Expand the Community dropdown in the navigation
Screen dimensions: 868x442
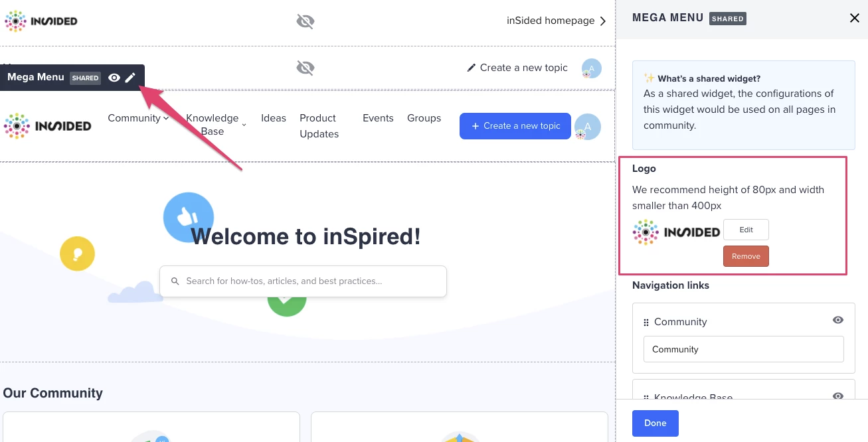165,118
